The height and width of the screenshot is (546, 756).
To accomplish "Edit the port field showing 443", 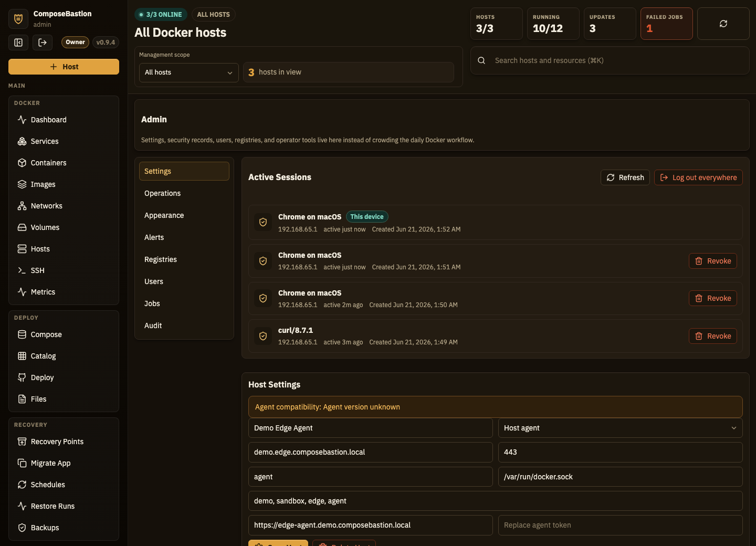I will [x=620, y=452].
